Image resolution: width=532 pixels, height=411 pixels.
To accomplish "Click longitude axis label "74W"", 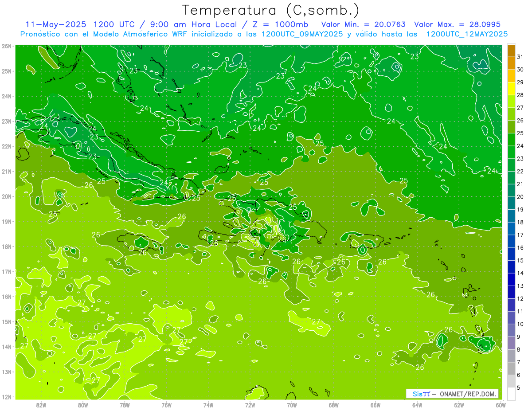I will (208, 405).
